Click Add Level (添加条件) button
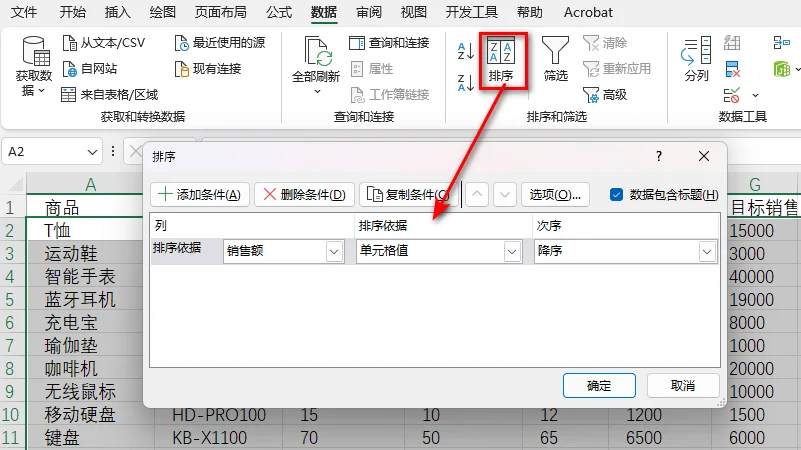 [200, 195]
